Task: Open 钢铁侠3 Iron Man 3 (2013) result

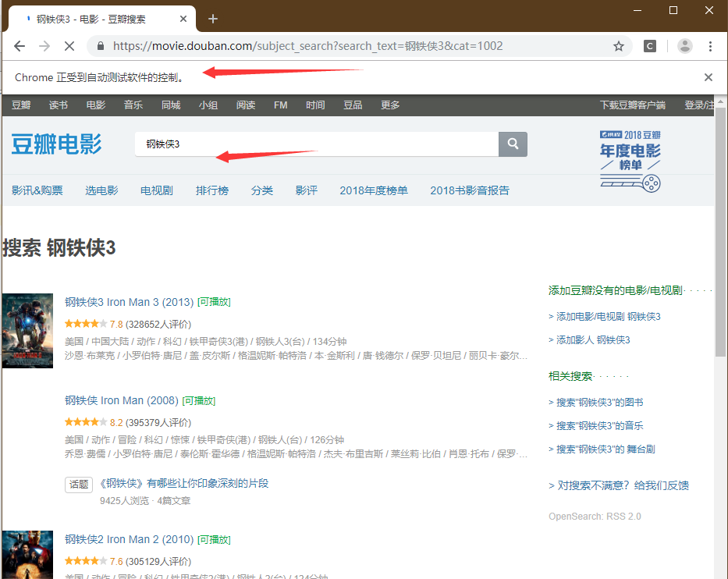Action: pos(129,302)
